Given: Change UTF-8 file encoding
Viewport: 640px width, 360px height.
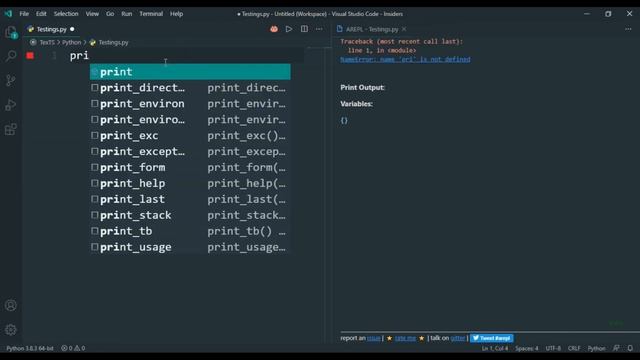Looking at the screenshot, I should pos(553,348).
